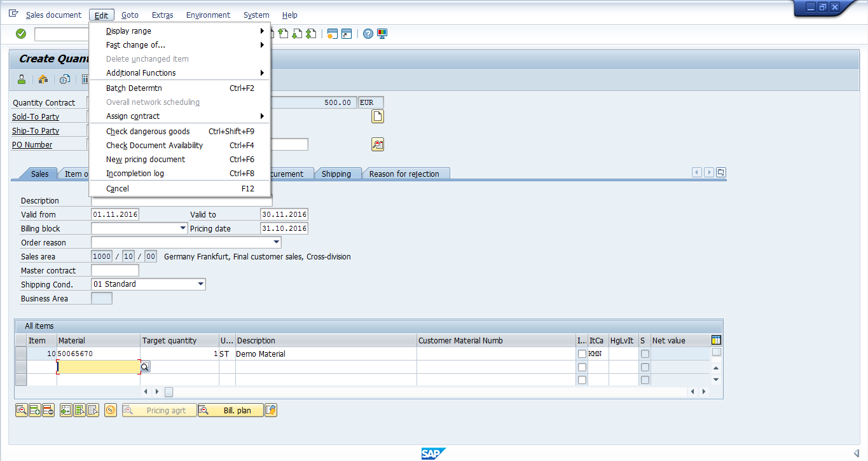Open table settings icon in items grid

coord(717,340)
